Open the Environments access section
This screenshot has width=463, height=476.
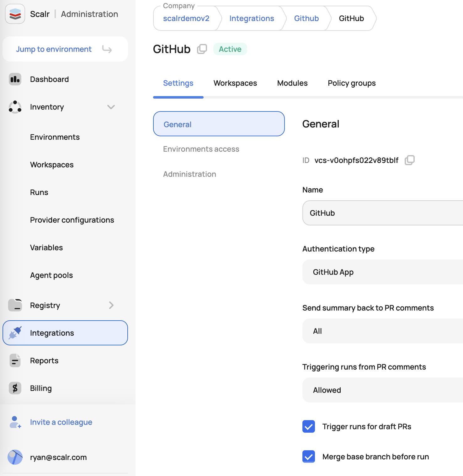(x=201, y=149)
